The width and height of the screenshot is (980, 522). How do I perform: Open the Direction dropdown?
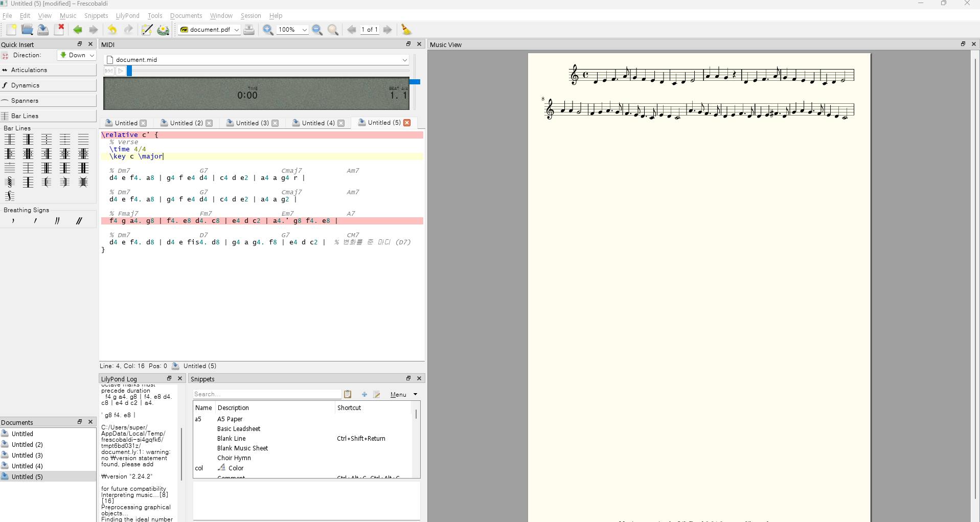77,55
